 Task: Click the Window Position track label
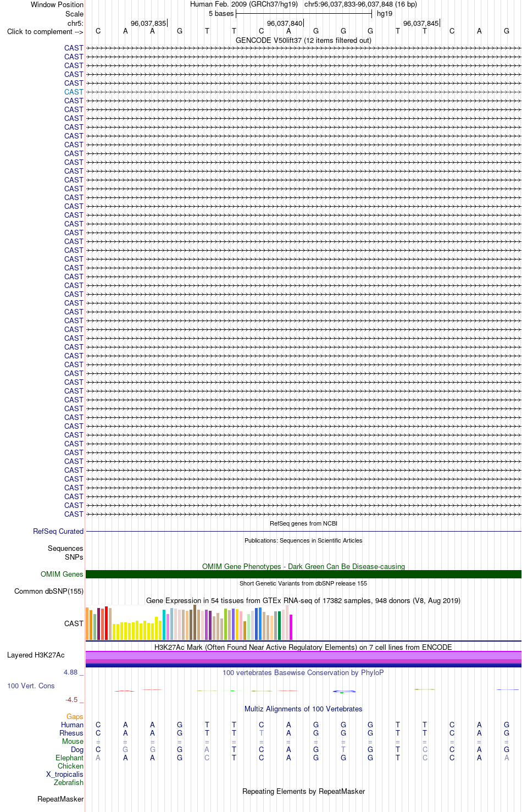pos(57,4)
